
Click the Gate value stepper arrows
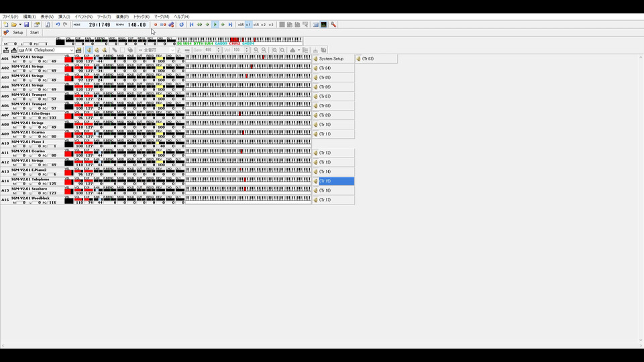pyautogui.click(x=219, y=50)
